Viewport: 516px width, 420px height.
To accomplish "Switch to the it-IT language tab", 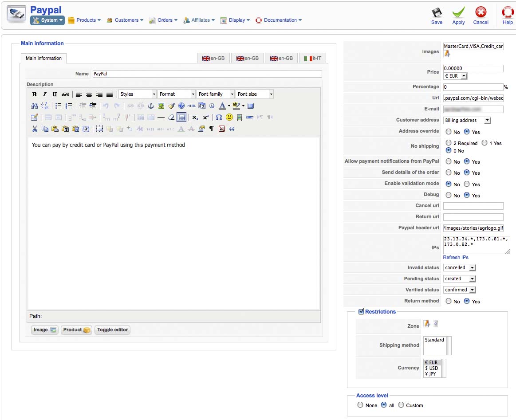I will [x=313, y=58].
